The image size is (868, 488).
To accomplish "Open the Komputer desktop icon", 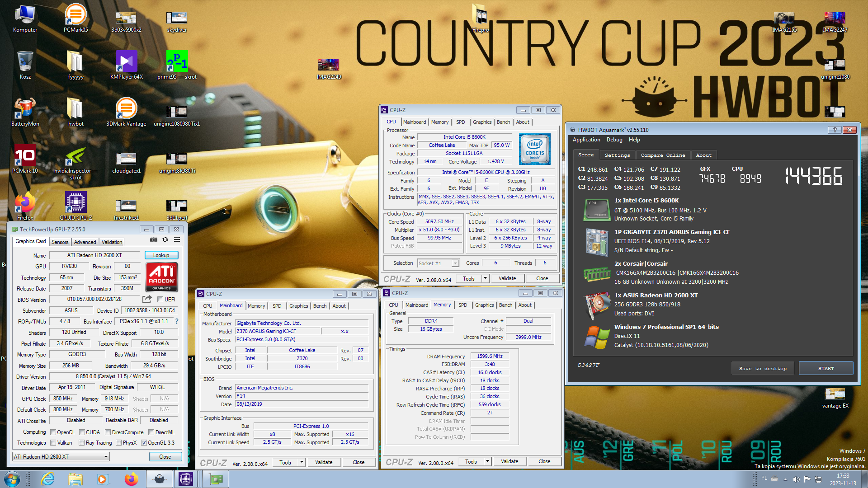I will pos(25,18).
